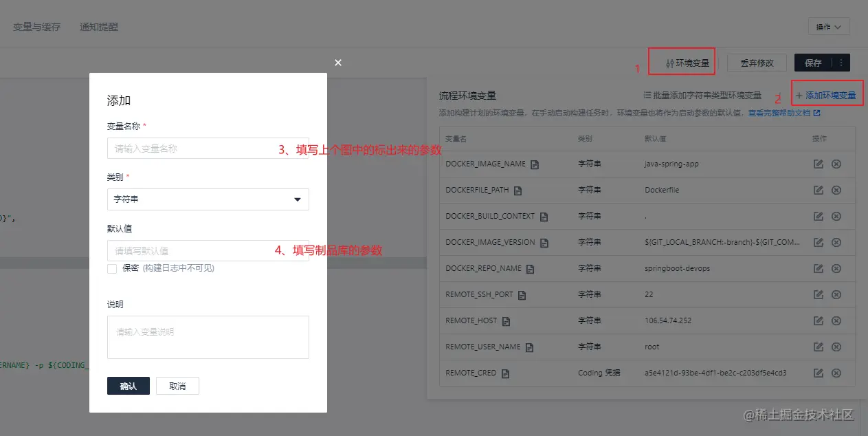Edit the REMOTE_HOST variable row
Viewport: 868px width, 436px height.
coord(819,320)
